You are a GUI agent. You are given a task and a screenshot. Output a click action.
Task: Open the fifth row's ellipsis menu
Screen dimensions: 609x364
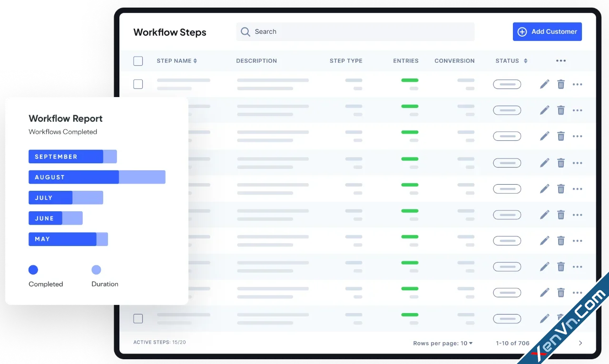pos(578,189)
